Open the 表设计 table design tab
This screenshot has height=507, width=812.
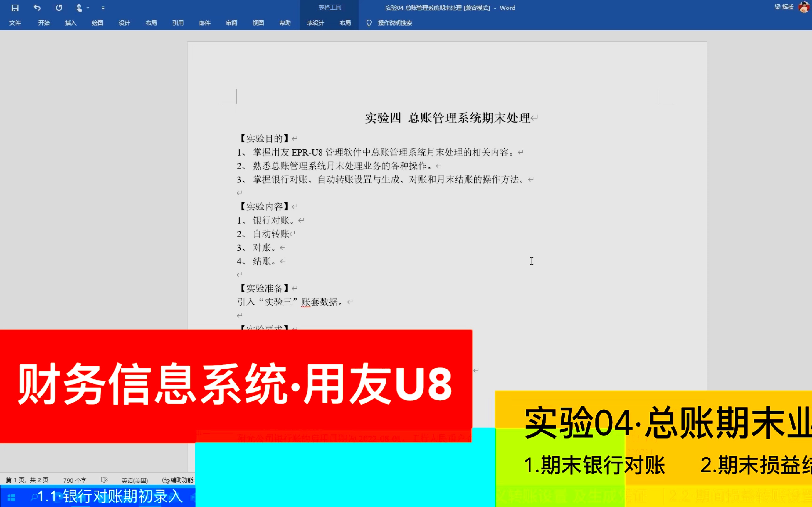click(x=315, y=23)
